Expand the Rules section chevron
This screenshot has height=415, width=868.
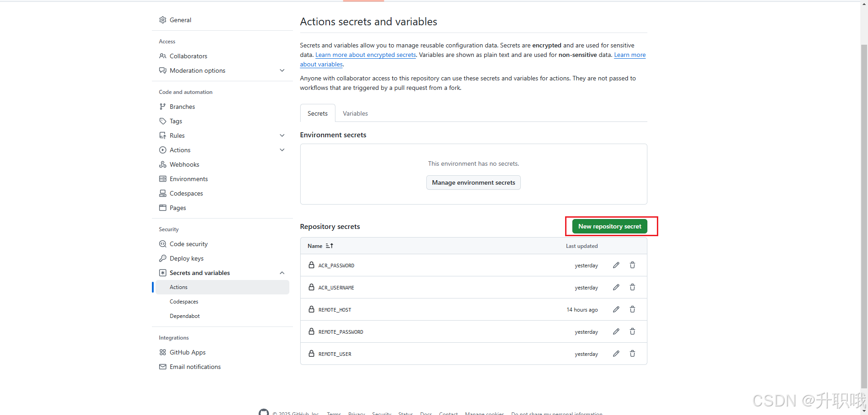click(x=282, y=135)
